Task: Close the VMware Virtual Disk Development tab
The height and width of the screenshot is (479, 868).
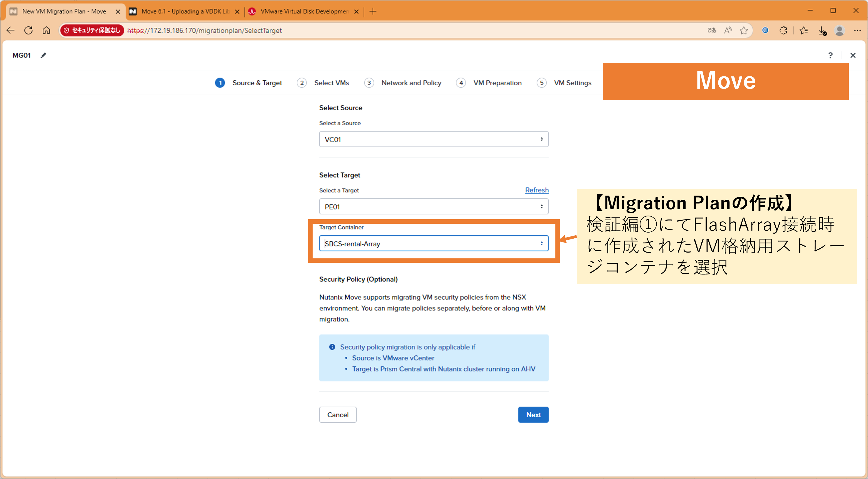Action: pyautogui.click(x=357, y=11)
